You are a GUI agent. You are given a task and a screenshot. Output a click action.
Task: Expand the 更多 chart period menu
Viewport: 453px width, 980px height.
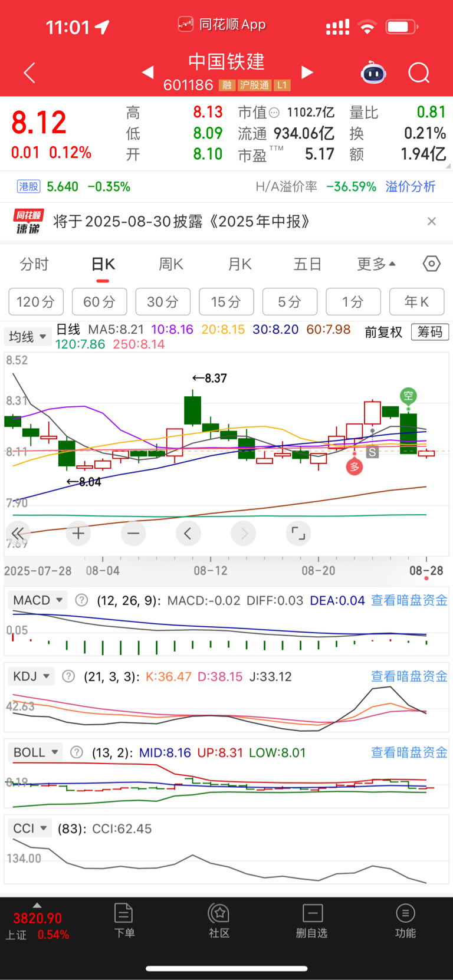pos(376,264)
